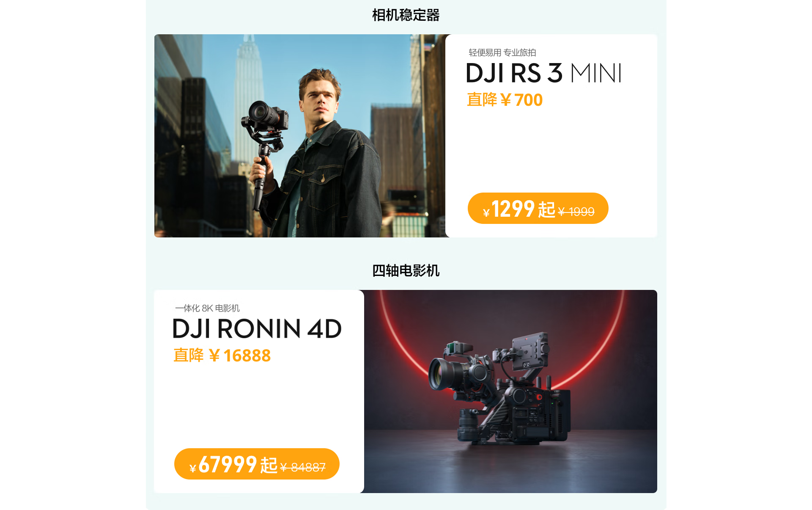The height and width of the screenshot is (510, 812).
Task: Click the ¥67999 price button
Action: (x=257, y=464)
